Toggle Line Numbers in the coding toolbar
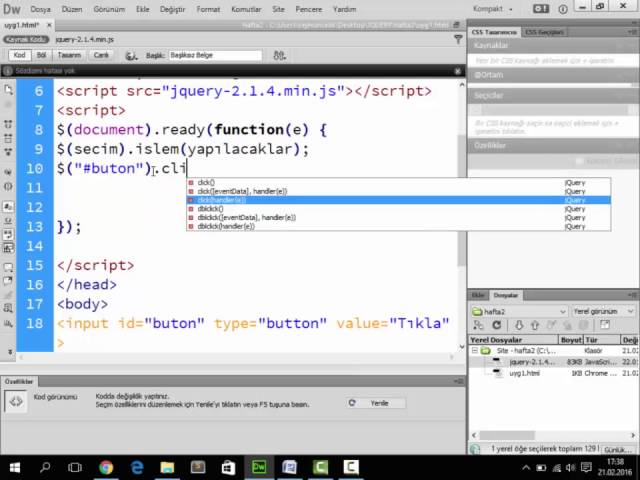640x480 pixels. point(8,207)
